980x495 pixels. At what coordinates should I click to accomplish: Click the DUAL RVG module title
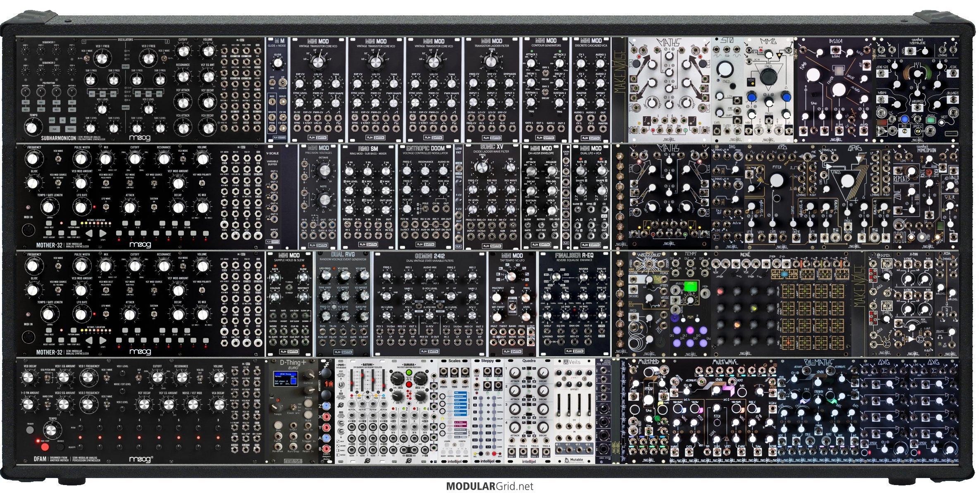coord(344,255)
